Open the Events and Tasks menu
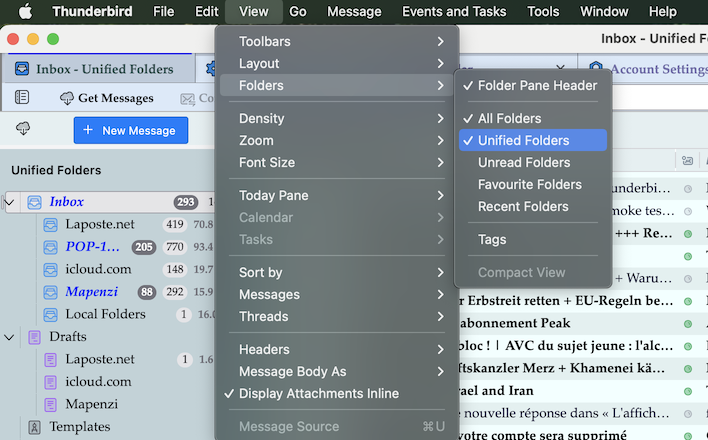This screenshot has height=440, width=708. pos(454,11)
